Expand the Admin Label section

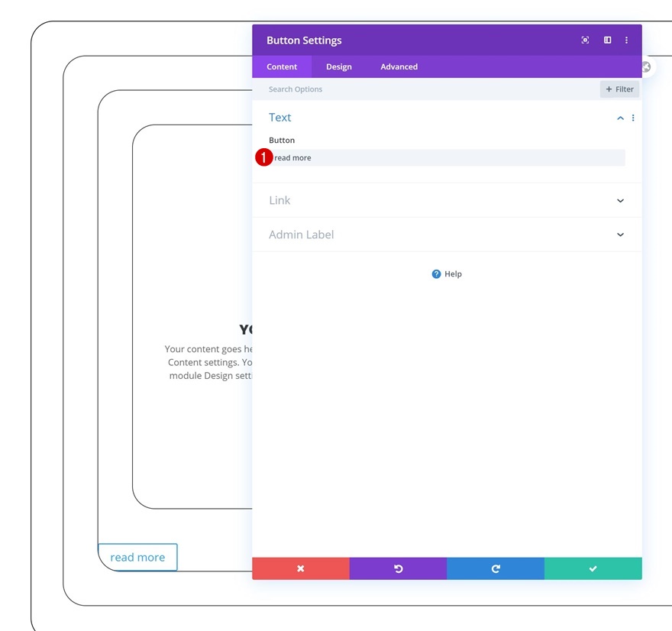pos(447,235)
